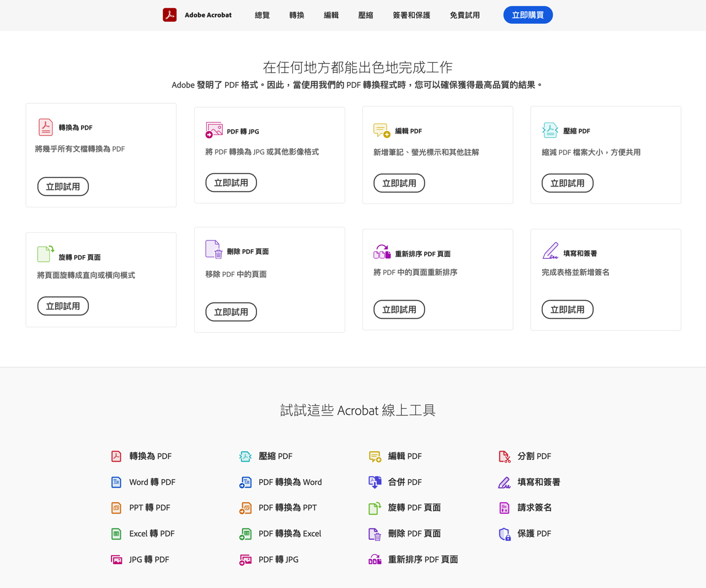Click the icon beside 重新排序 PDF 頁面 in tools list
This screenshot has width=706, height=588.
click(x=375, y=559)
